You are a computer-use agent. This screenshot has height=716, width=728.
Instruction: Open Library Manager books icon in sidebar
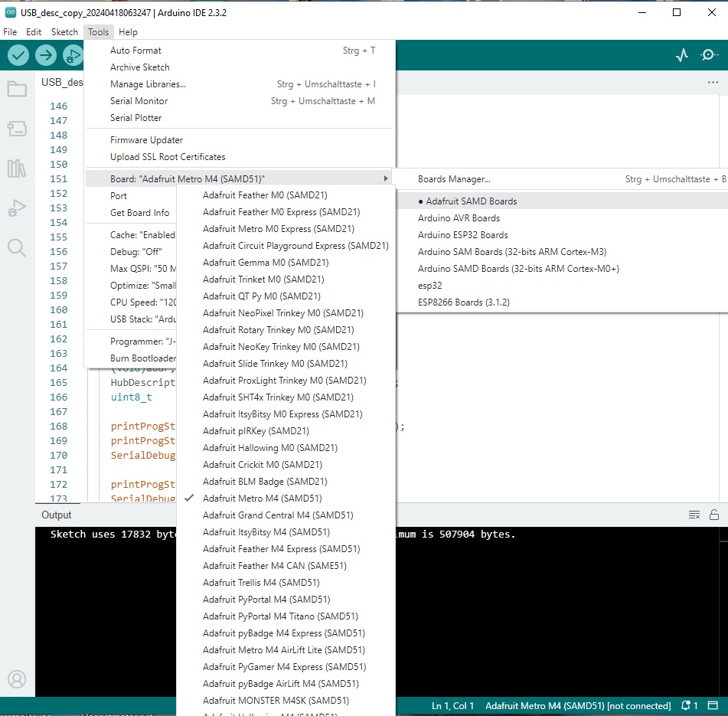click(x=17, y=168)
